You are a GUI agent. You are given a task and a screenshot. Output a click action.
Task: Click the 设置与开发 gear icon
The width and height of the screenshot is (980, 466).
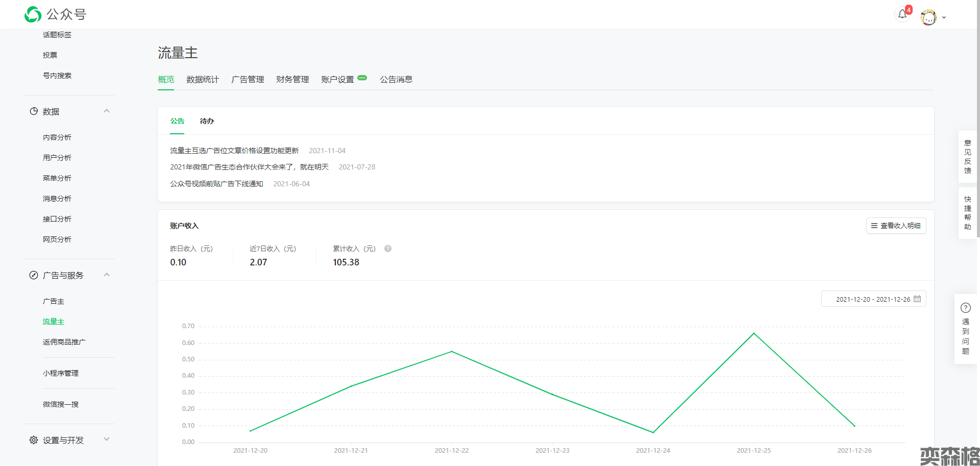[x=34, y=440]
